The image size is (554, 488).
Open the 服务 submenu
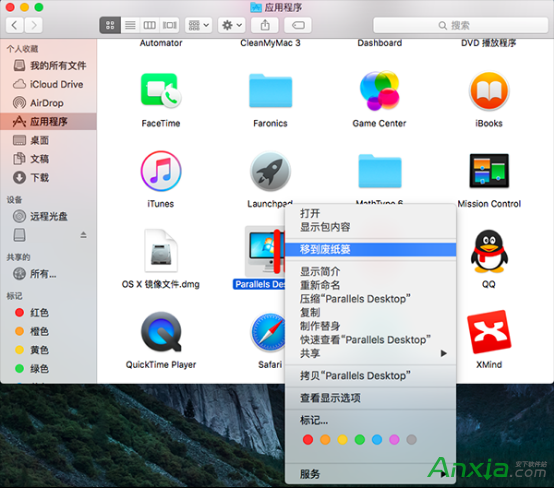pos(370,474)
